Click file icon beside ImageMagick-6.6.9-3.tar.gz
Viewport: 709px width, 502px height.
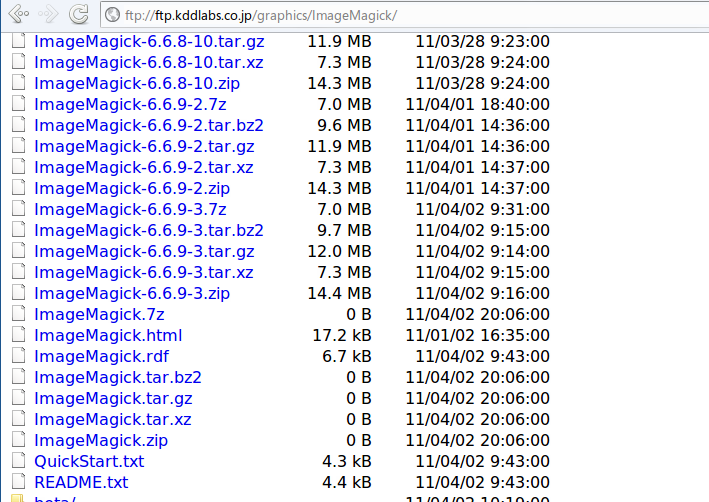tap(19, 251)
